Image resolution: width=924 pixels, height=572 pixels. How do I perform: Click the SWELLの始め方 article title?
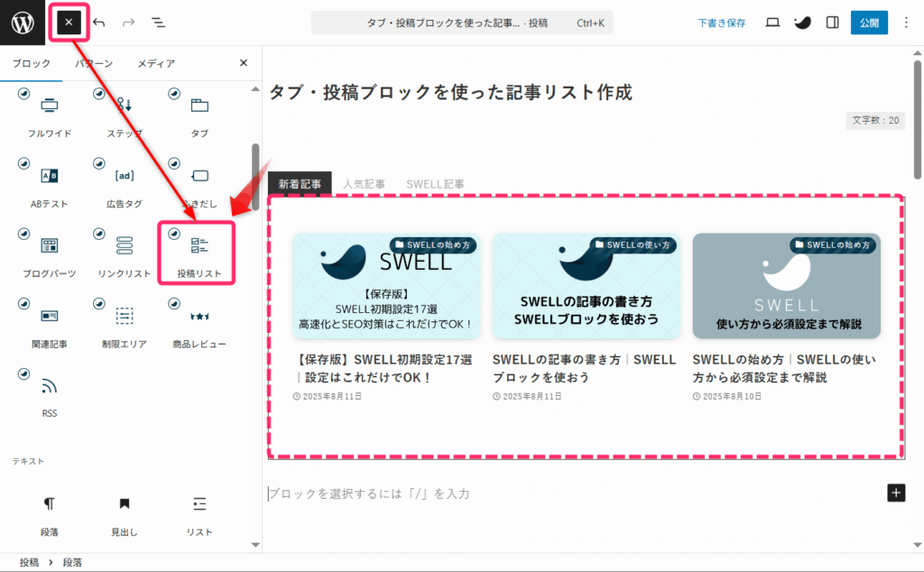pos(784,368)
